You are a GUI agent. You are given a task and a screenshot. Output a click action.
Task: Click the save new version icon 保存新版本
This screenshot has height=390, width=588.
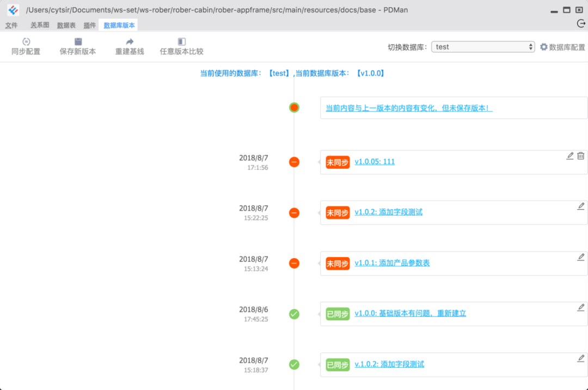click(x=78, y=41)
